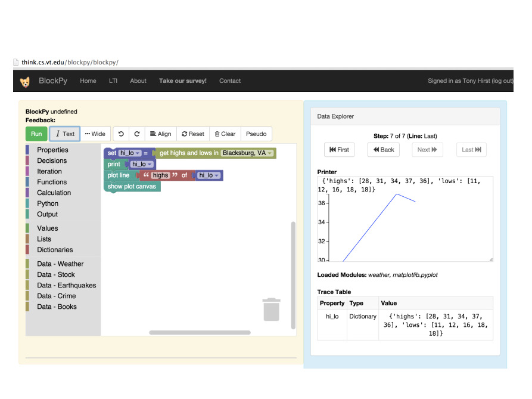This screenshot has width=532, height=399.
Task: Clear the workspace with the Clear button
Action: pos(225,134)
